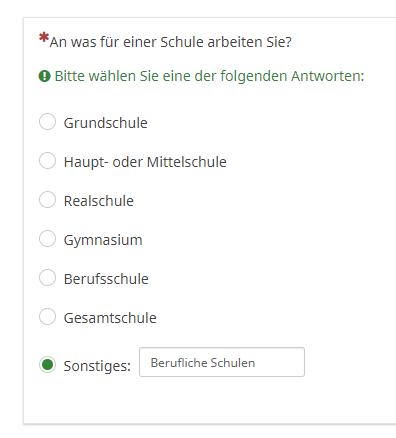This screenshot has width=396, height=438.
Task: Pick the Gymnasium radio button
Action: (x=47, y=238)
